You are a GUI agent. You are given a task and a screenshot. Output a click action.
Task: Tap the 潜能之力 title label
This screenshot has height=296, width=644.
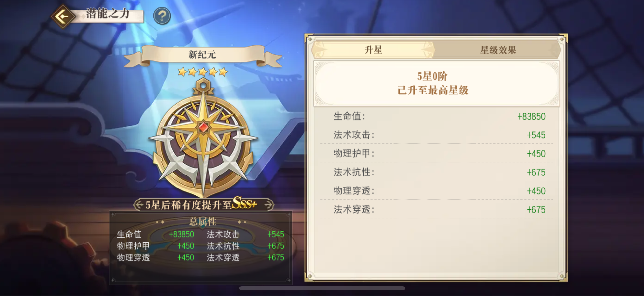(108, 13)
